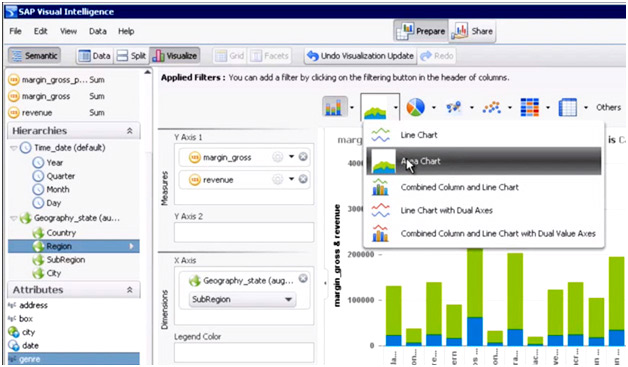Open the table chart type icon
The height and width of the screenshot is (367, 628).
(568, 107)
